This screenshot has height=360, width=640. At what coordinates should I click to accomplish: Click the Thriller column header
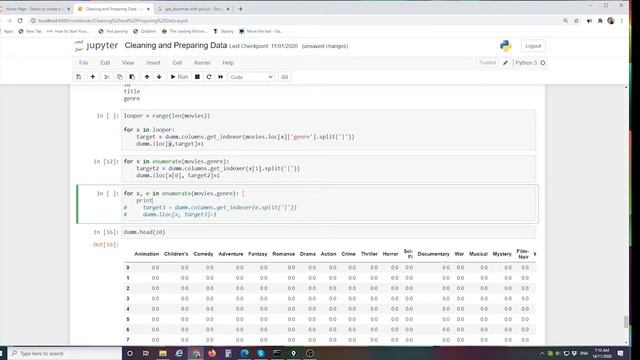click(369, 254)
